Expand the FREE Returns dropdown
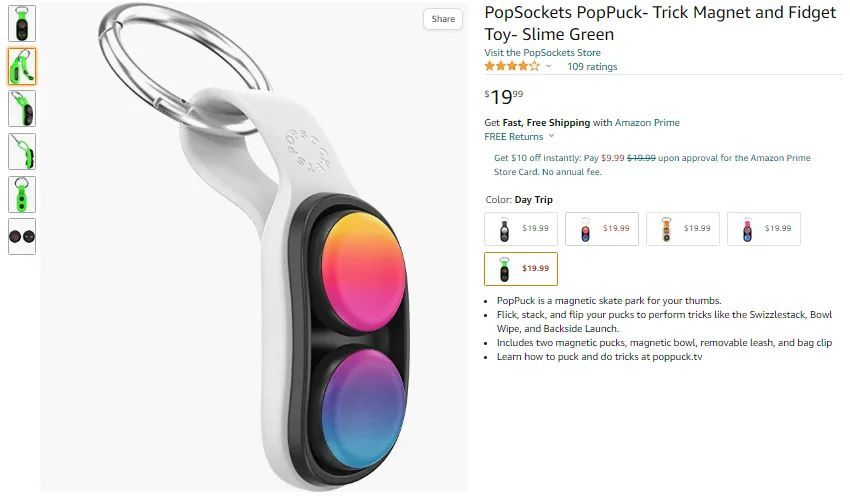850x497 pixels. (519, 136)
